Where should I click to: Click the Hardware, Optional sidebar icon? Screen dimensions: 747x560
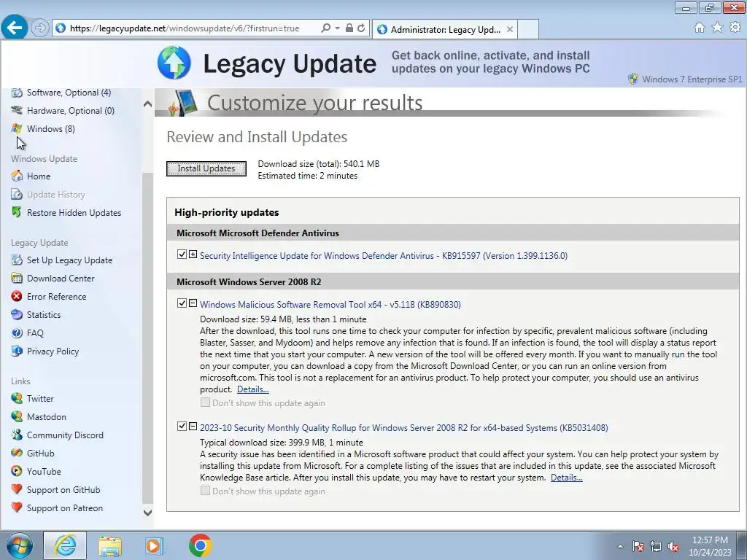tap(17, 111)
